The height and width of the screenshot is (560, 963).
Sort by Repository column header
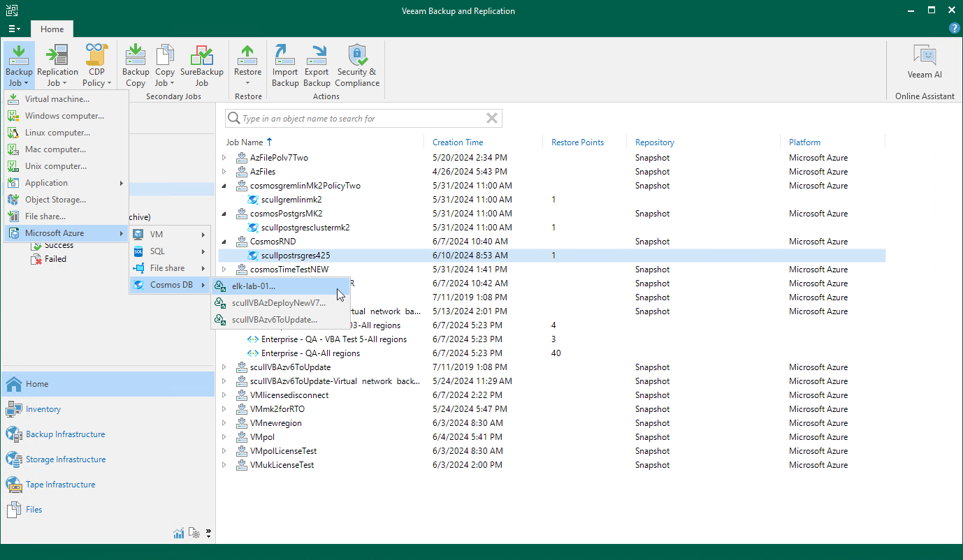tap(655, 142)
